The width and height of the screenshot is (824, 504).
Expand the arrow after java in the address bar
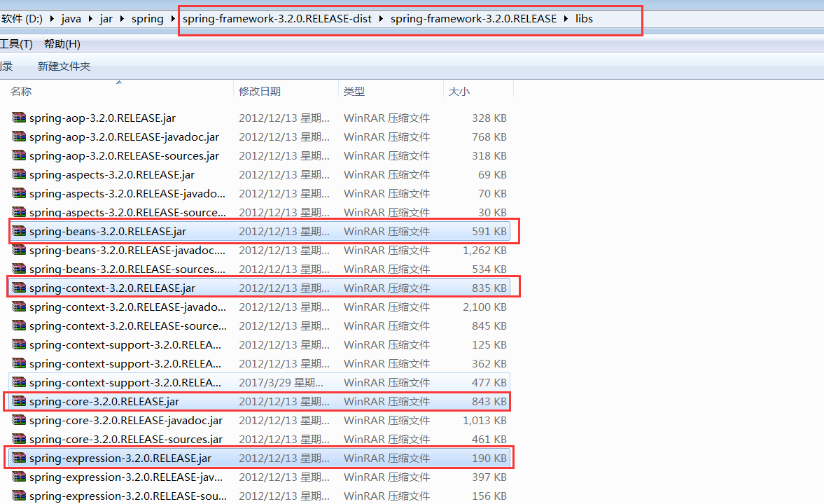coord(90,19)
